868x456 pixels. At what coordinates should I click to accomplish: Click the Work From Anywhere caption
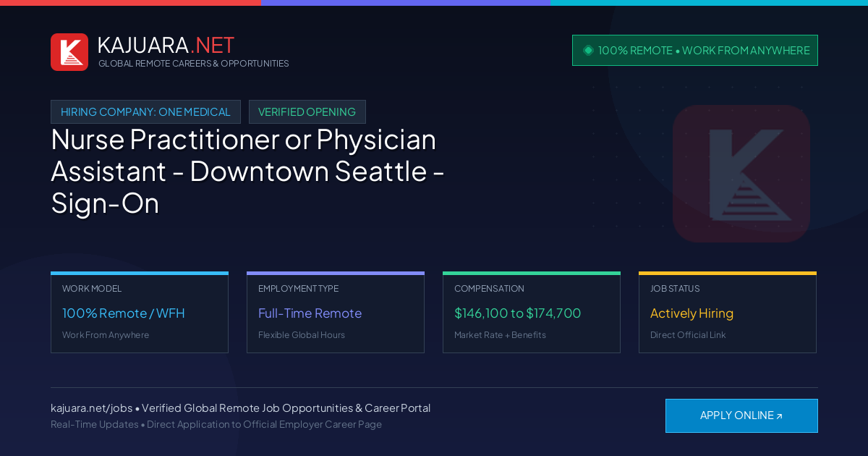point(106,335)
